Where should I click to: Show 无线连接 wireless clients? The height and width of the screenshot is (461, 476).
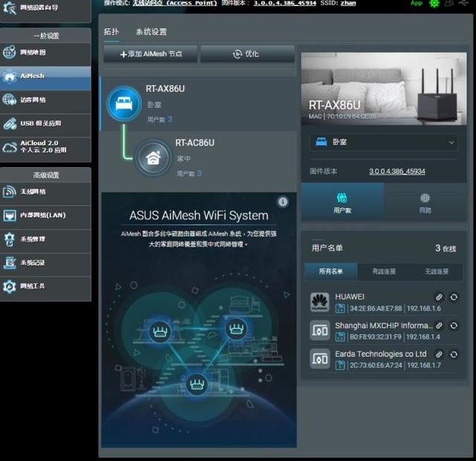click(x=437, y=271)
